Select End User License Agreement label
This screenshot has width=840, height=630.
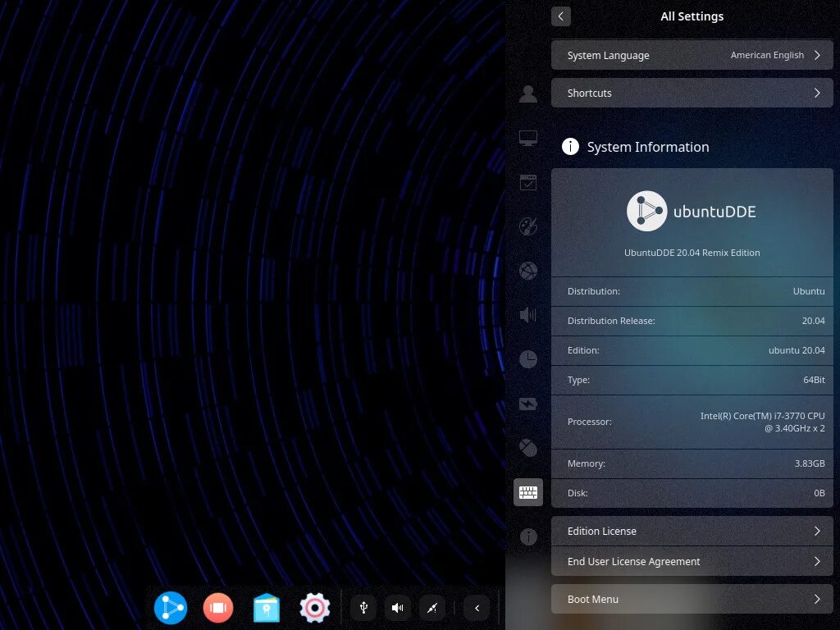pyautogui.click(x=634, y=561)
